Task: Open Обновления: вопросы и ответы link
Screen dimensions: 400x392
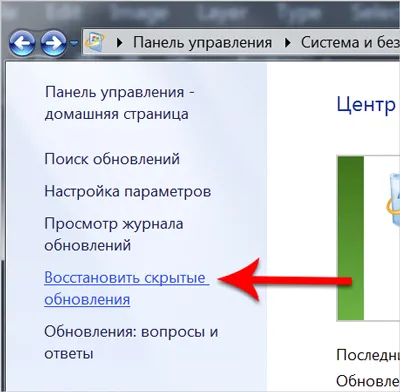Action: pyautogui.click(x=131, y=342)
